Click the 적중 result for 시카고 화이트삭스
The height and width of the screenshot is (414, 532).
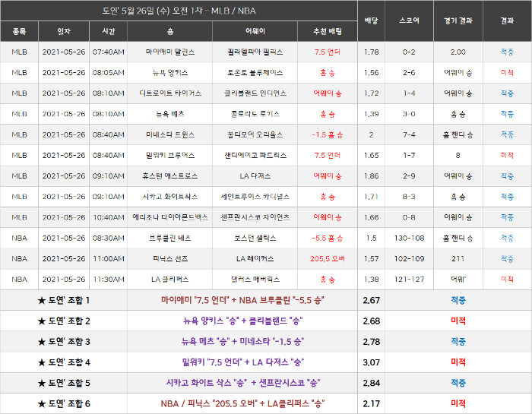pos(507,197)
